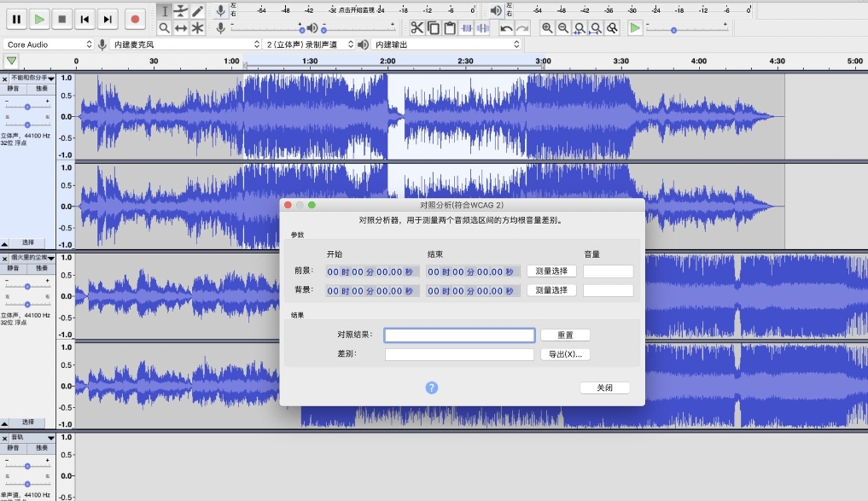Skip to start of the project
The image size is (868, 501).
click(84, 20)
